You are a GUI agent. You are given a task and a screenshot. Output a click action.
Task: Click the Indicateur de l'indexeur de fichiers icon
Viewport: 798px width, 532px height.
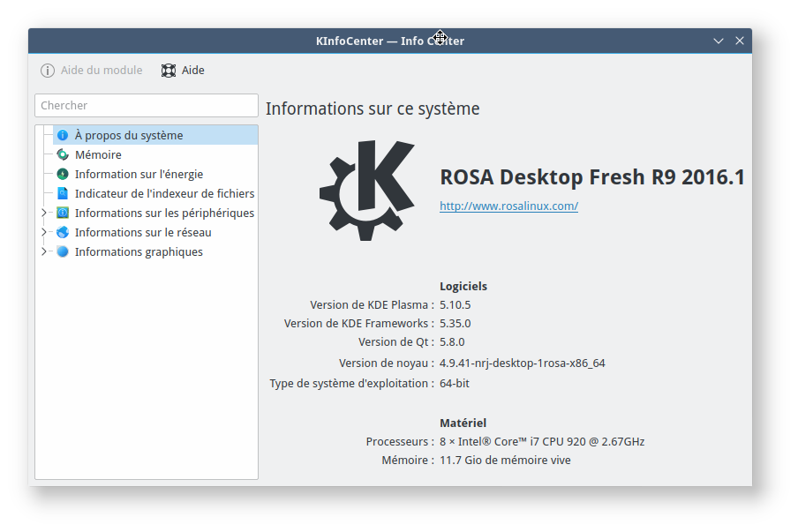coord(63,193)
